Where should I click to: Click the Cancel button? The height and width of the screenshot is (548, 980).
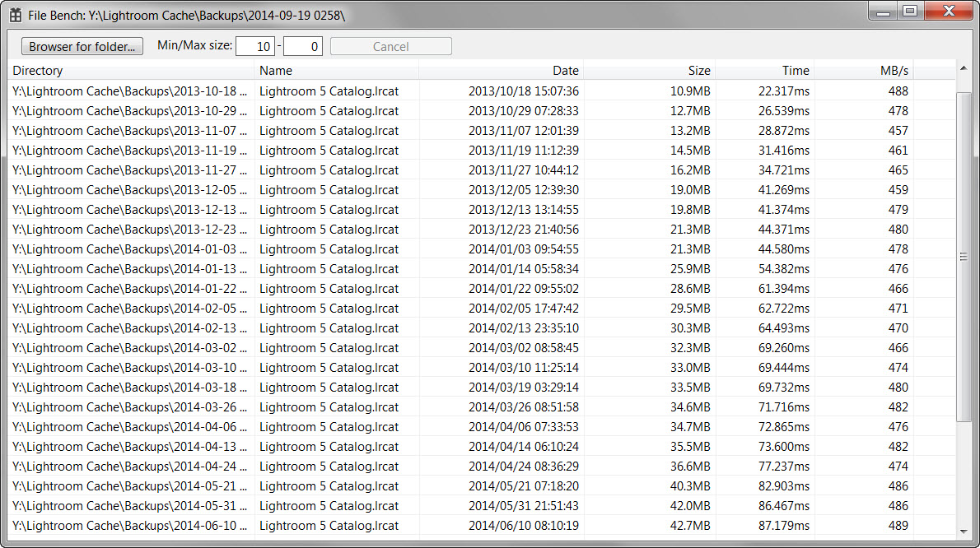click(x=390, y=46)
